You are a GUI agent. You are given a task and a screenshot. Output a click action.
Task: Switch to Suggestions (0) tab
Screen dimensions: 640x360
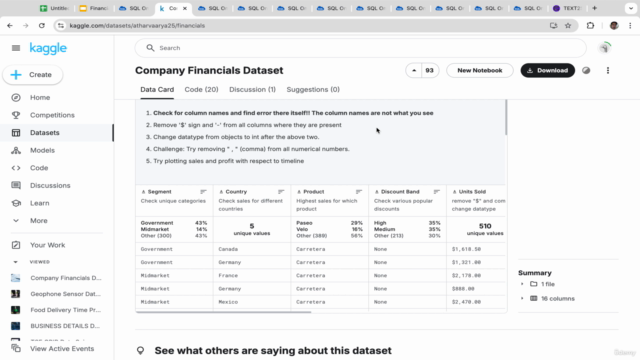[x=313, y=89]
